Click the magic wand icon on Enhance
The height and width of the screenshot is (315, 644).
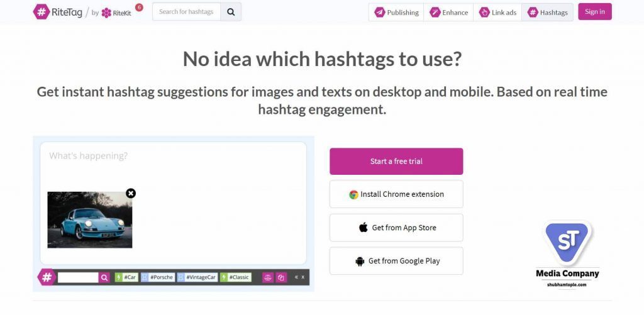point(435,13)
